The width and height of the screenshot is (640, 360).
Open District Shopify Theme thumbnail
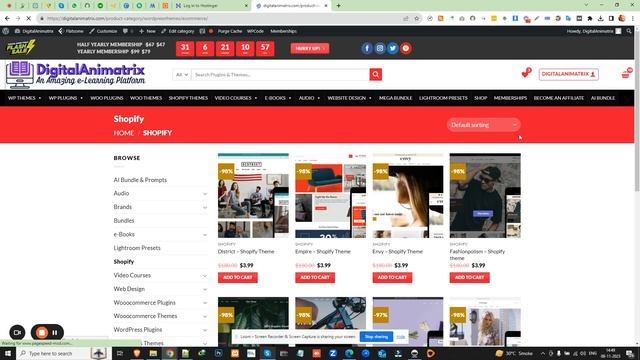click(253, 196)
